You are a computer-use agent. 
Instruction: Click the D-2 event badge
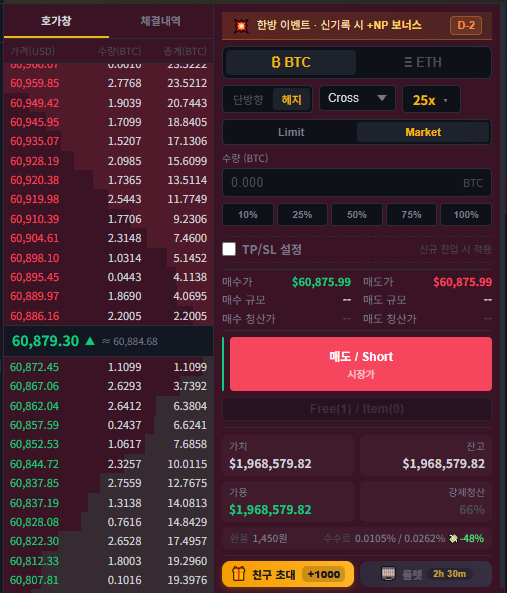(466, 25)
